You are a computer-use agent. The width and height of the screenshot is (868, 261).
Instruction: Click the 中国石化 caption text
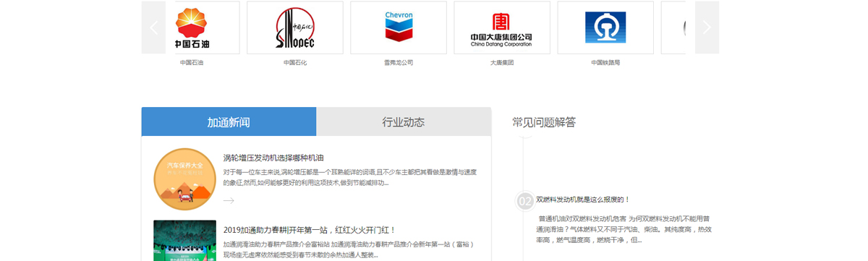click(x=295, y=63)
